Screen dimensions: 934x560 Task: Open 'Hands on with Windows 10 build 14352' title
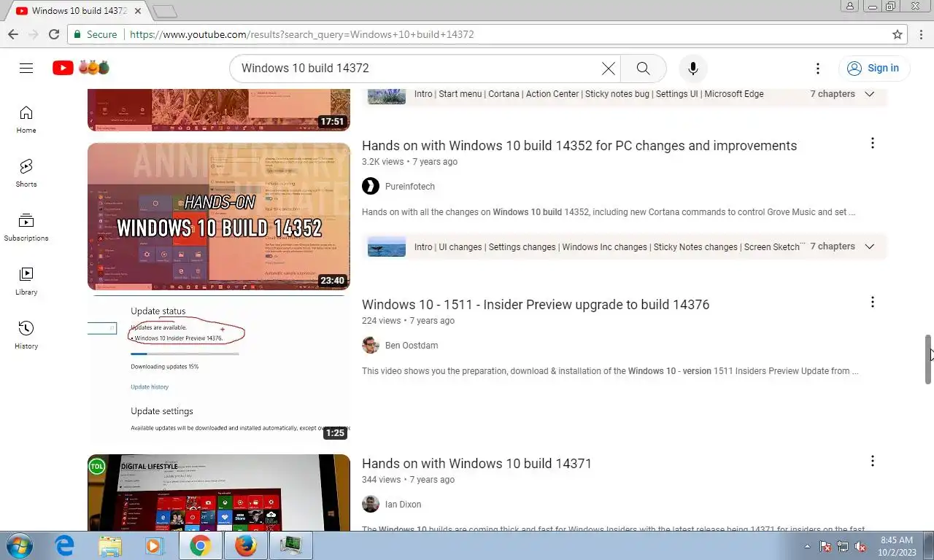click(579, 146)
